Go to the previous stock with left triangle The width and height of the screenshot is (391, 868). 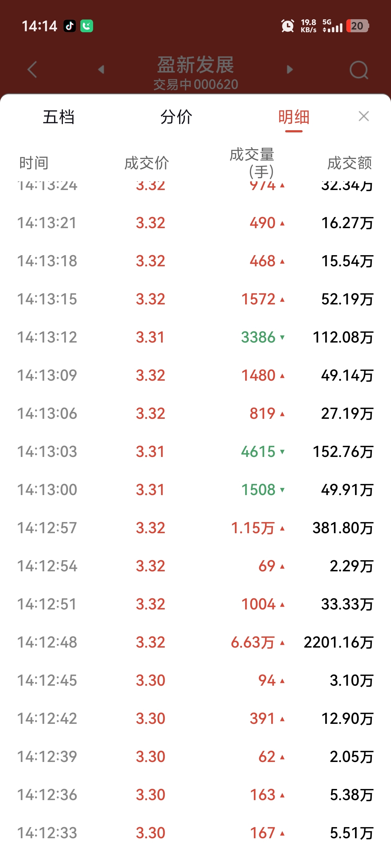[x=101, y=70]
